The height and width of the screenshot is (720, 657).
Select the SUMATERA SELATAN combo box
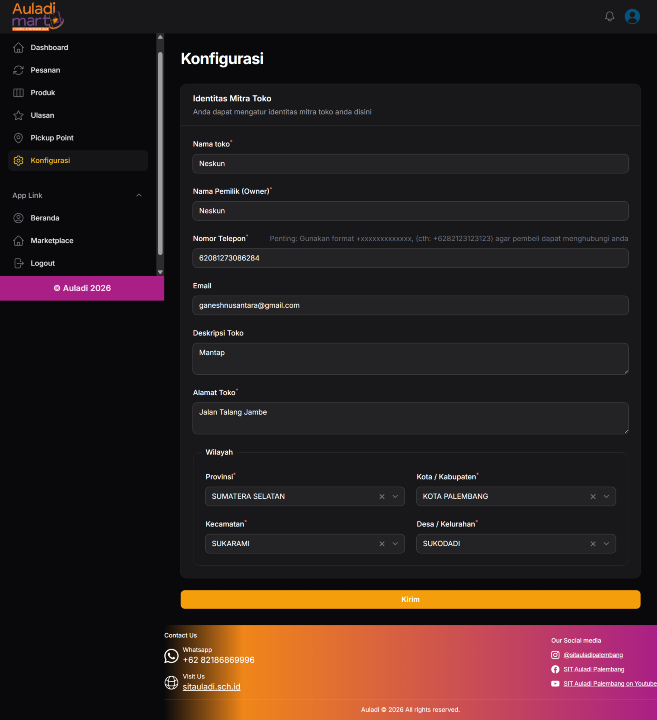(x=305, y=496)
